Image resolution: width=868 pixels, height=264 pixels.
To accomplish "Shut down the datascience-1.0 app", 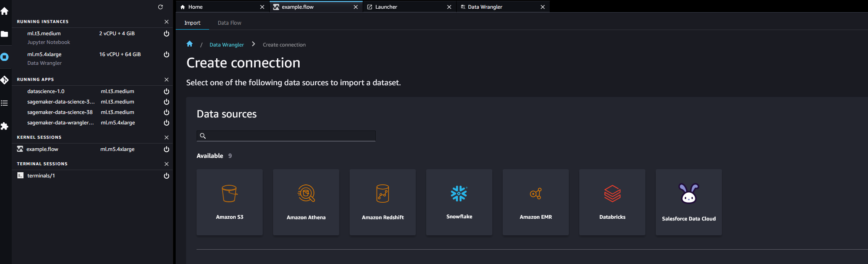I will pyautogui.click(x=166, y=91).
